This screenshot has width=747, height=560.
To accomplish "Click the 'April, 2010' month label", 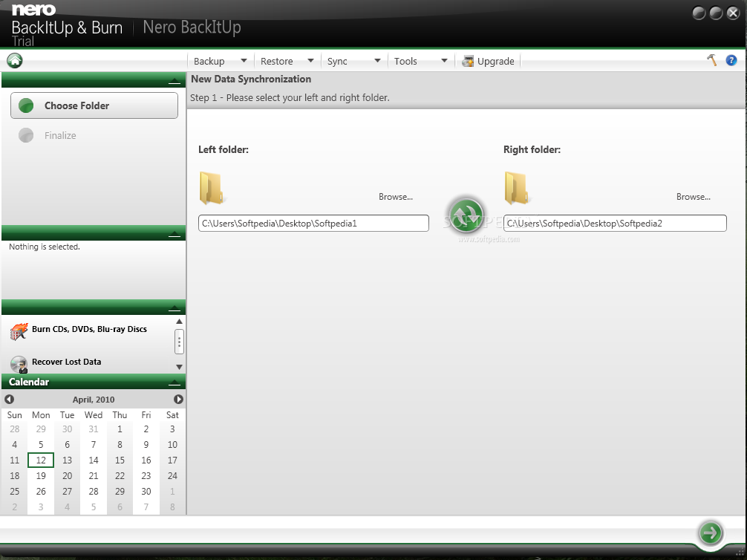I will click(x=94, y=400).
